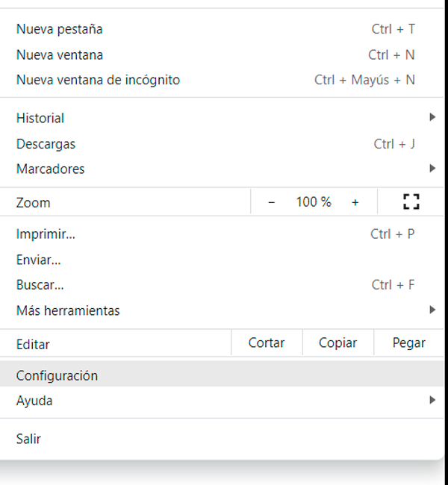Click the 100 % zoom level value
The height and width of the screenshot is (485, 448).
(x=314, y=202)
